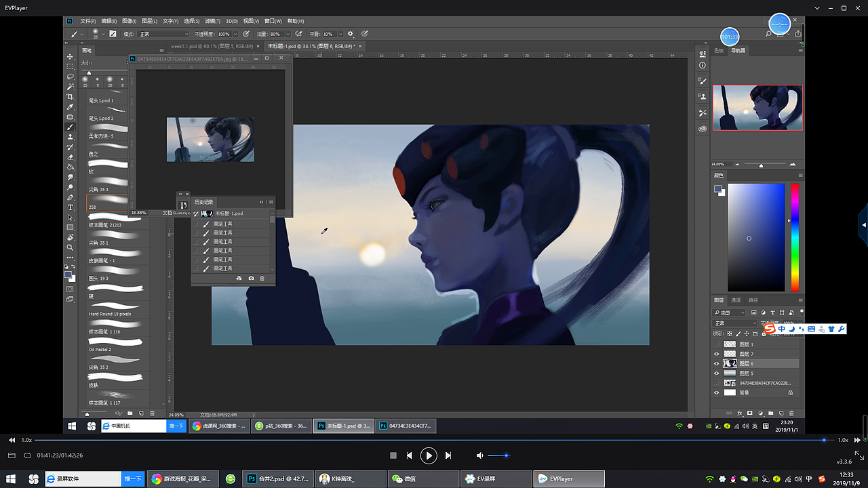Show the 04734E3E434CF7CA022E layer
The width and height of the screenshot is (868, 488).
click(x=717, y=383)
